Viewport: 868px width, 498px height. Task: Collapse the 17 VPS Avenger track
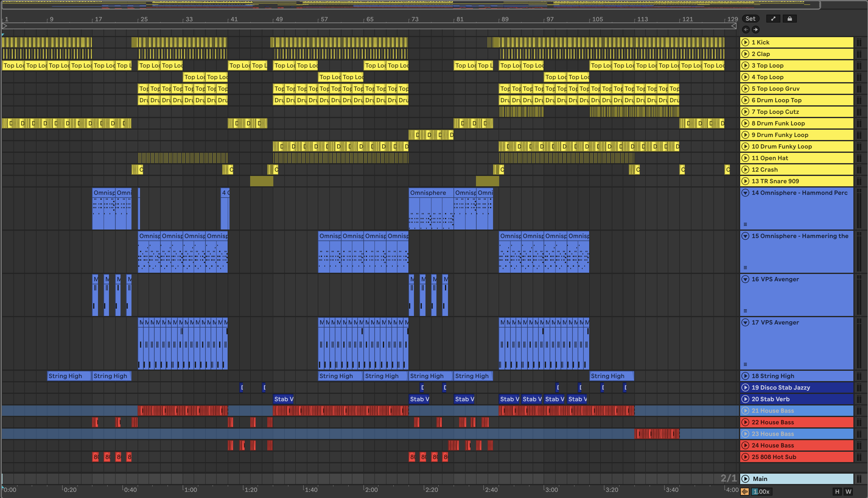(x=745, y=323)
